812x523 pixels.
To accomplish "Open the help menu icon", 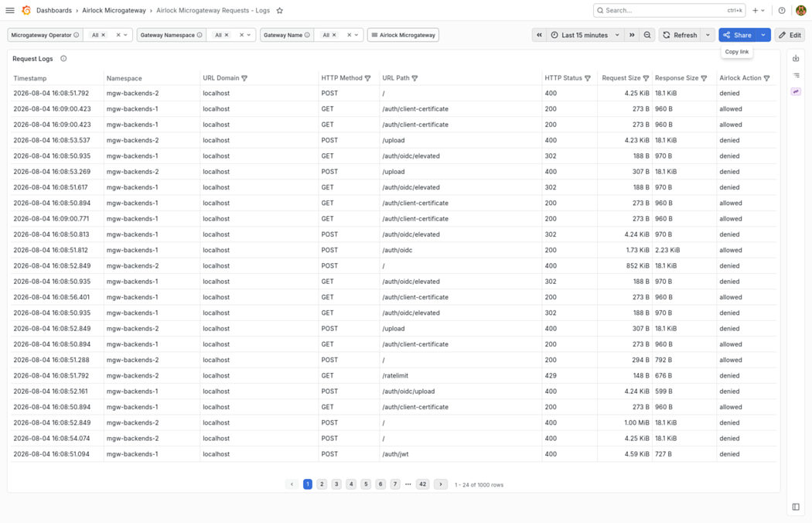I will (x=782, y=10).
